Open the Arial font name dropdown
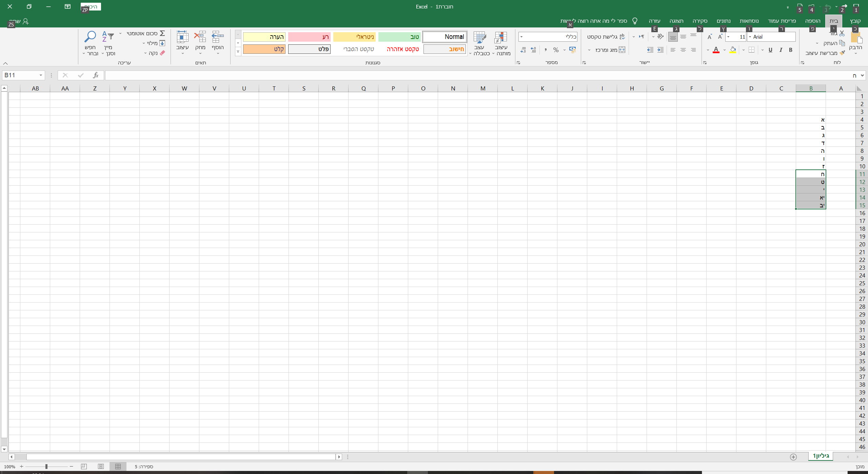 (750, 37)
